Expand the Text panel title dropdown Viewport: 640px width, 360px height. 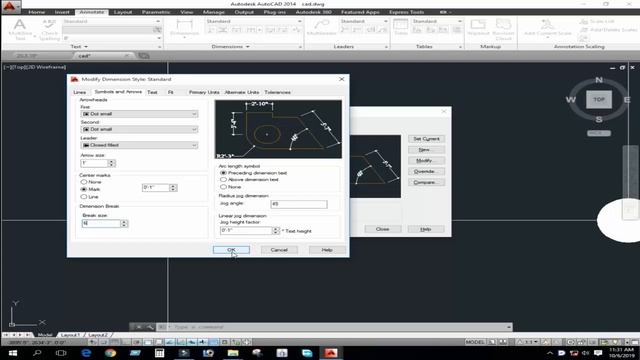79,47
